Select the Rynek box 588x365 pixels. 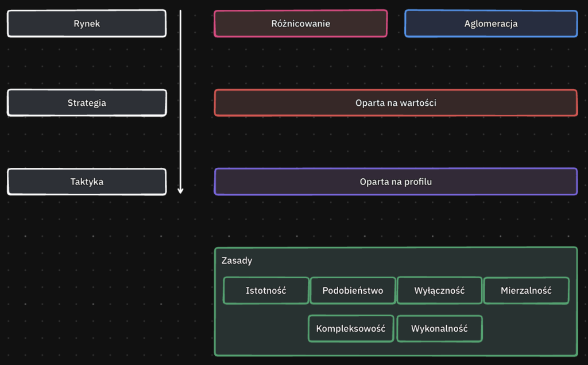(87, 24)
